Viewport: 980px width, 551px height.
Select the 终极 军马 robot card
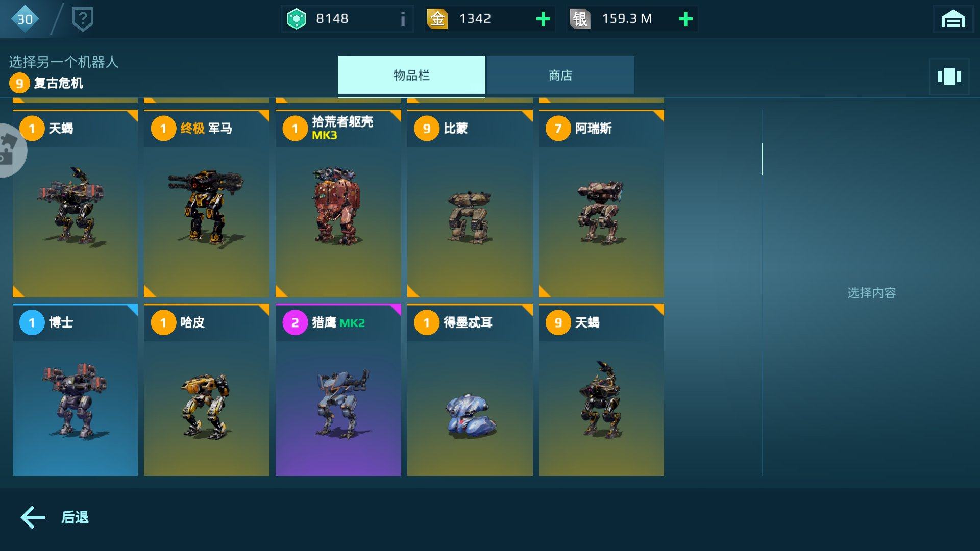point(207,204)
